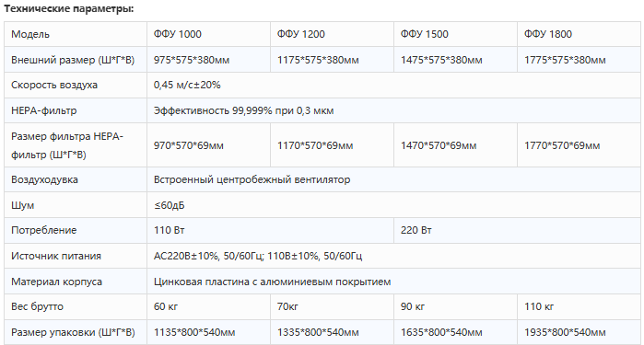Click the 1775*575*380мм external size cell
This screenshot has height=345, width=644.
pos(580,60)
